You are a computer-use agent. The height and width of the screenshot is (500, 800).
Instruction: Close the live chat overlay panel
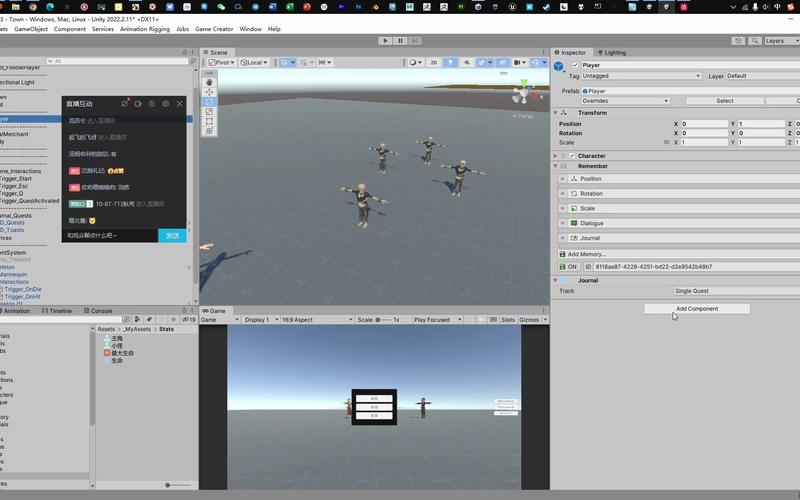180,104
